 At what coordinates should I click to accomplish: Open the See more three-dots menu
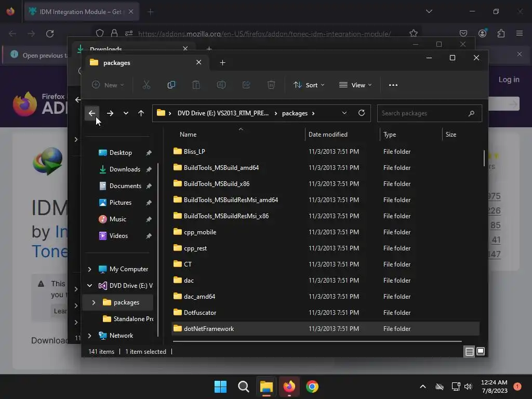point(393,85)
